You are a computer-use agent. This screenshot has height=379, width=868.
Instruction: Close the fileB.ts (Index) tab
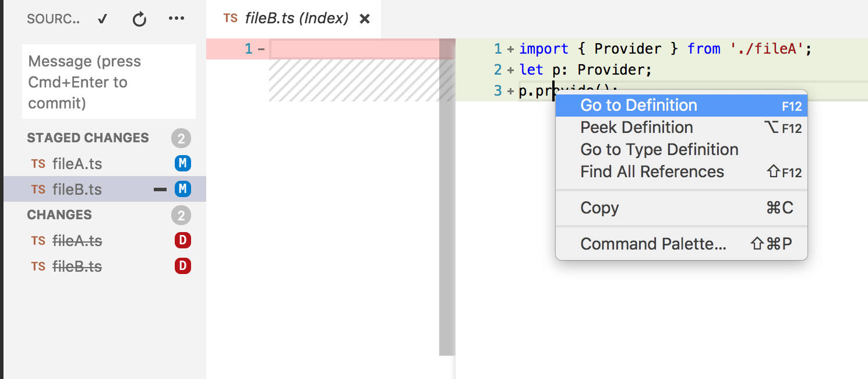pyautogui.click(x=364, y=18)
